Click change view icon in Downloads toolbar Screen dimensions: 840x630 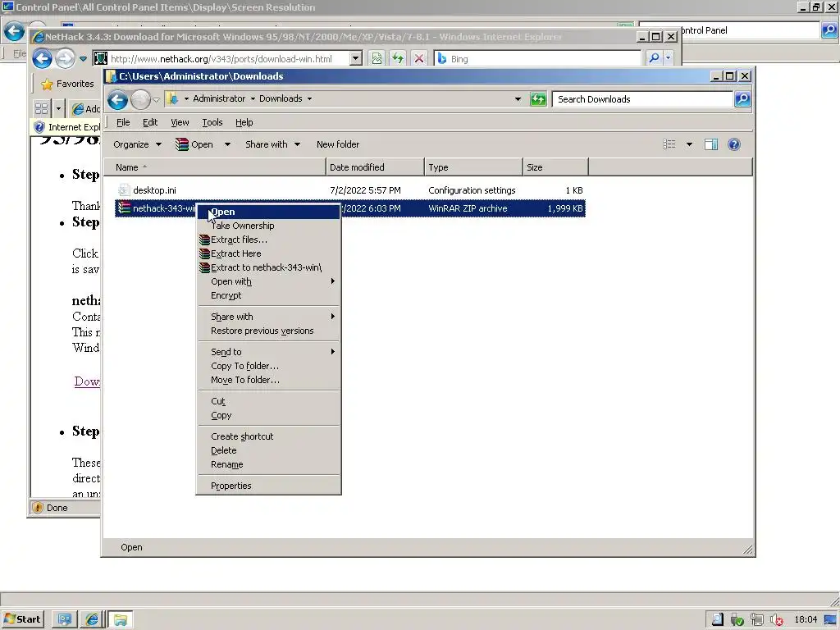[x=669, y=144]
